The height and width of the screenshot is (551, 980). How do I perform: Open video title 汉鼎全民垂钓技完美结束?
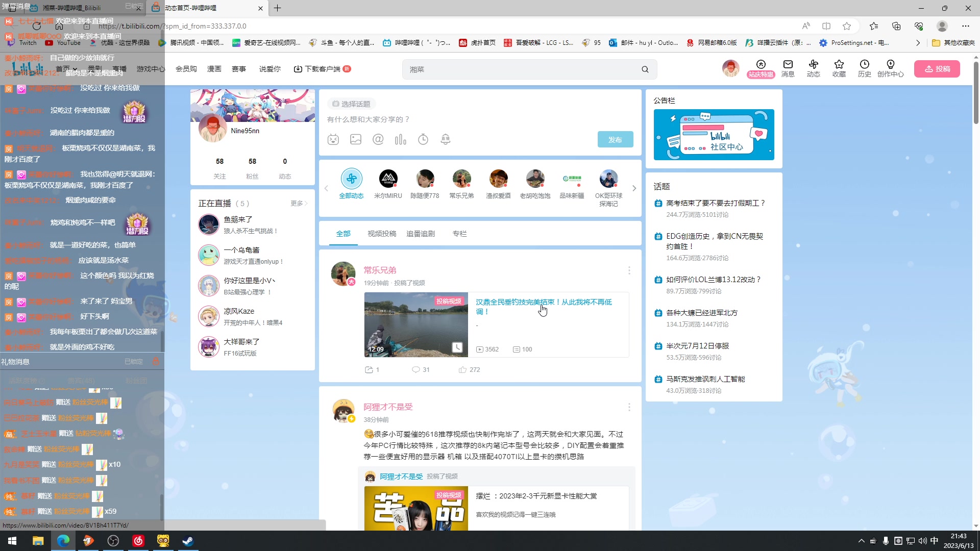click(544, 307)
